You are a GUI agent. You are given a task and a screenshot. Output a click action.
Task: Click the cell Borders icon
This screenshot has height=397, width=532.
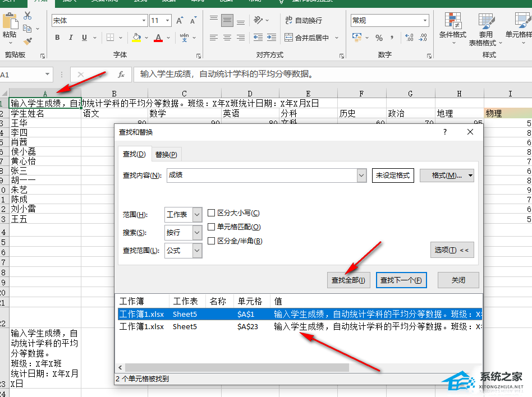(x=110, y=38)
